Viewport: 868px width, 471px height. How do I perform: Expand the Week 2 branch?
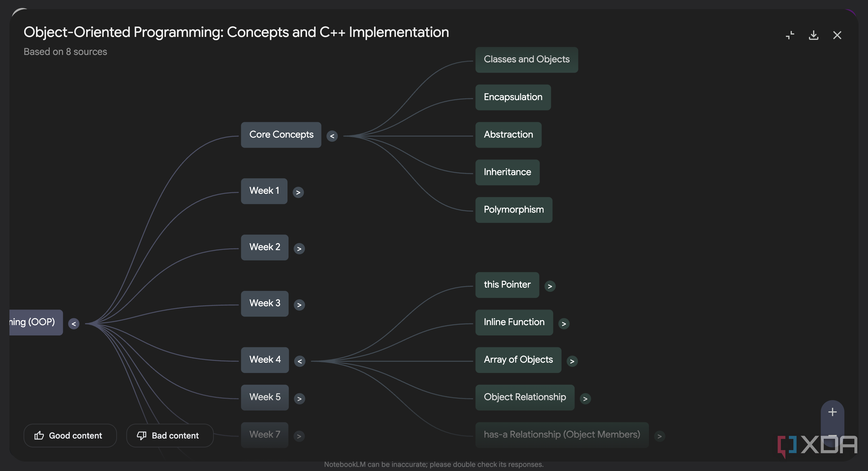point(300,248)
